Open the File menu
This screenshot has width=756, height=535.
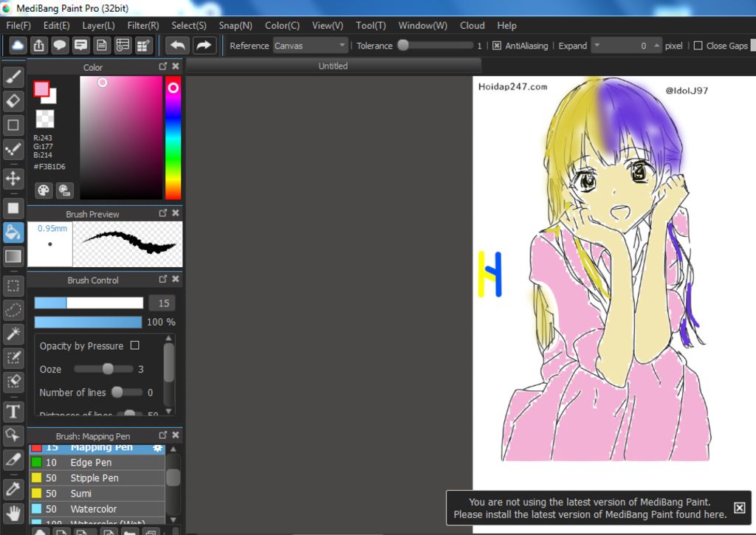[x=18, y=26]
